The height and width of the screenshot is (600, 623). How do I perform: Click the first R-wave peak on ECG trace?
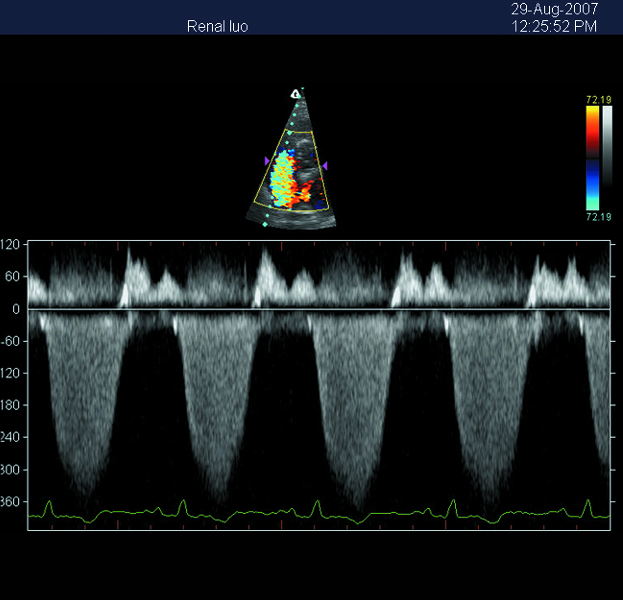point(50,504)
